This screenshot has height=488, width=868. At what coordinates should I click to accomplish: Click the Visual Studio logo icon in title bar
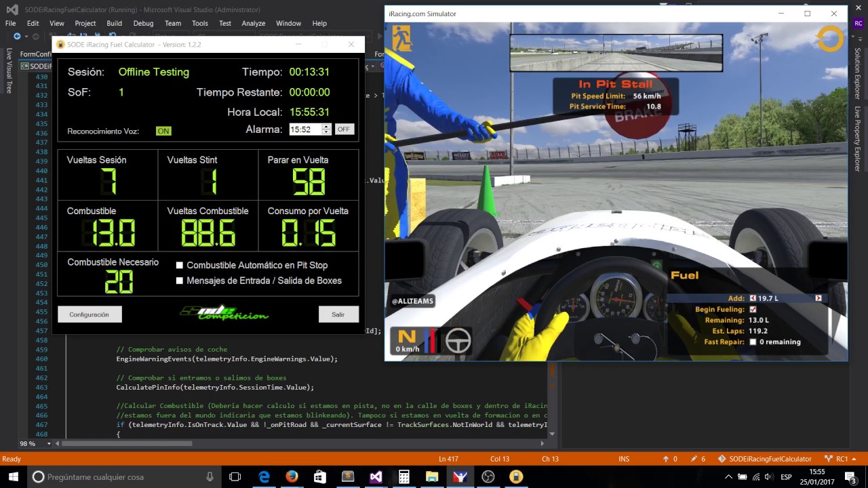pyautogui.click(x=12, y=9)
